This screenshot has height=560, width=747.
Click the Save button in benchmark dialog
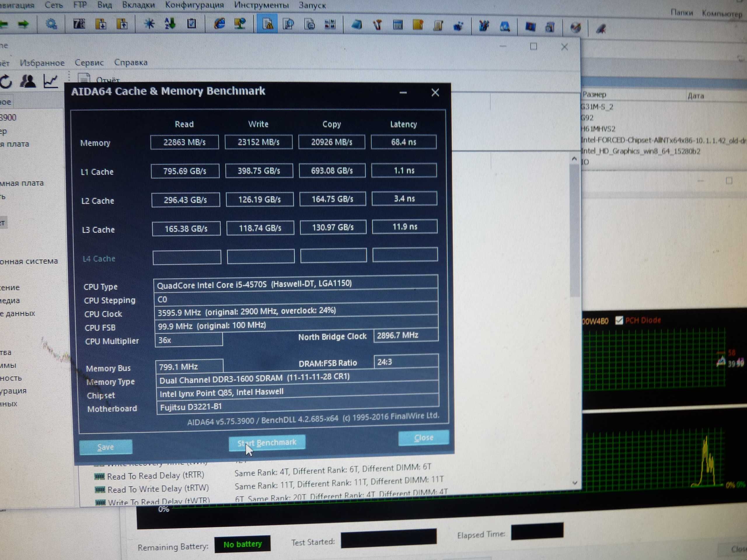tap(106, 447)
